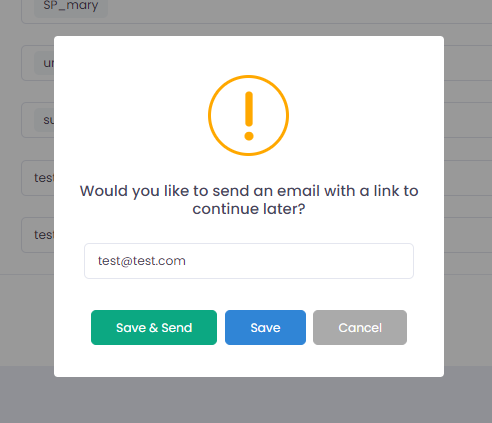Click the blue Save button

(x=265, y=327)
